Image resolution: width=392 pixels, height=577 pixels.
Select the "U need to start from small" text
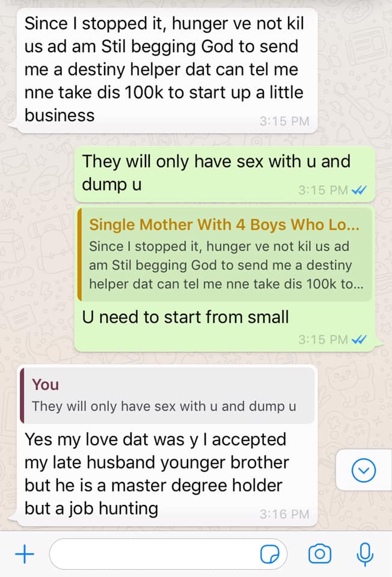point(185,317)
